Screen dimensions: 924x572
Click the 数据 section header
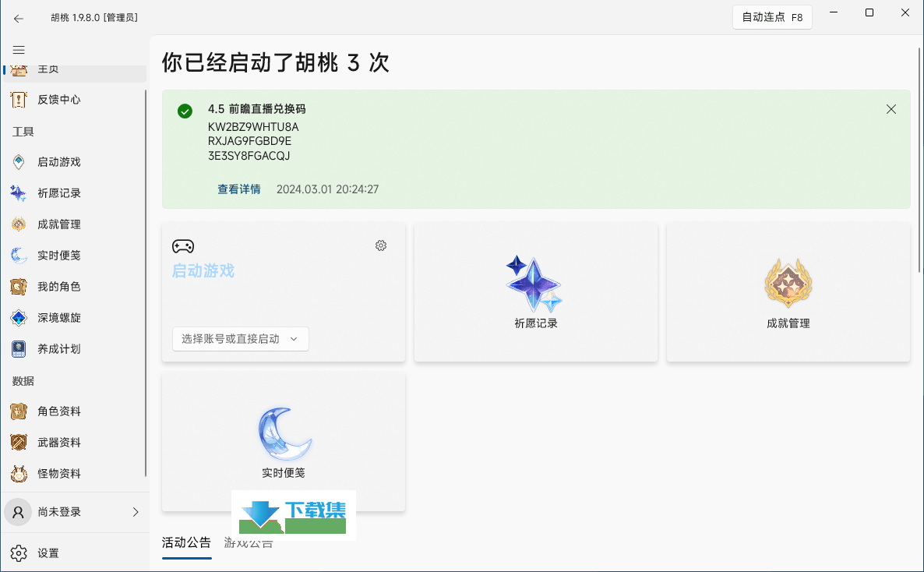pyautogui.click(x=23, y=382)
